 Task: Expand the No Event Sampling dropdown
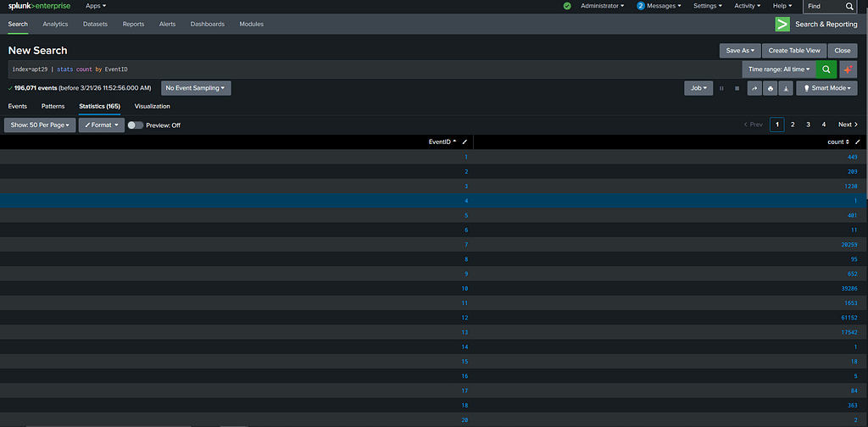tap(196, 87)
